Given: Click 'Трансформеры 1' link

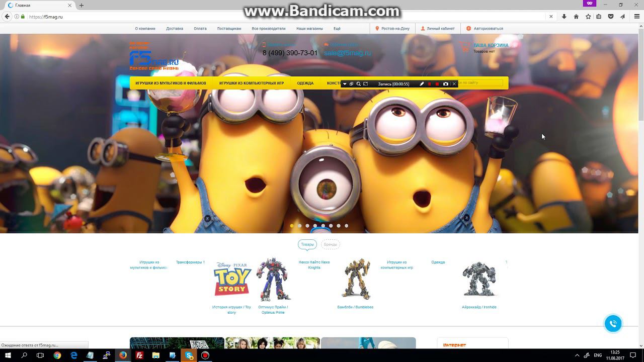Looking at the screenshot, I should [x=190, y=262].
